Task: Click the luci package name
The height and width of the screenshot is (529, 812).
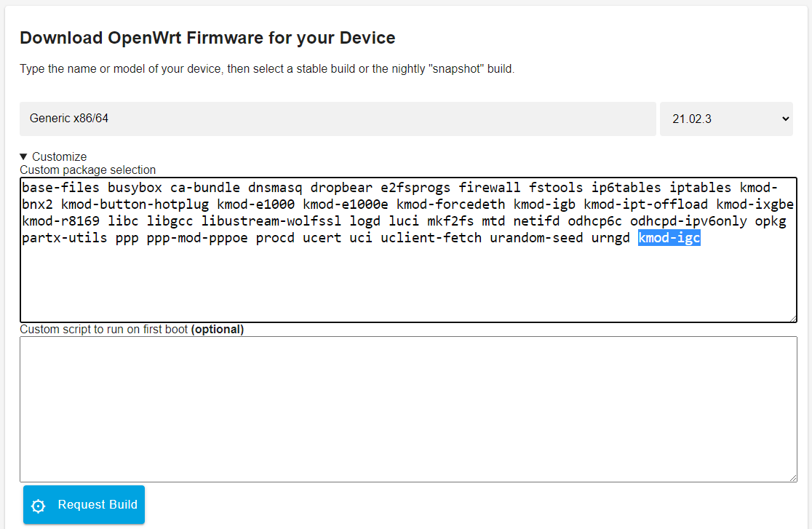Action: tap(404, 220)
